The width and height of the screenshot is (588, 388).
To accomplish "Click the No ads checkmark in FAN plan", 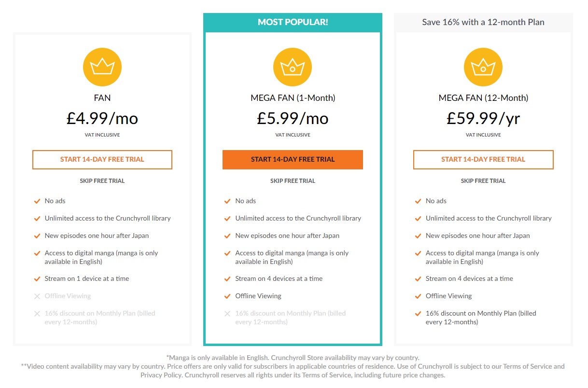I will click(x=37, y=201).
